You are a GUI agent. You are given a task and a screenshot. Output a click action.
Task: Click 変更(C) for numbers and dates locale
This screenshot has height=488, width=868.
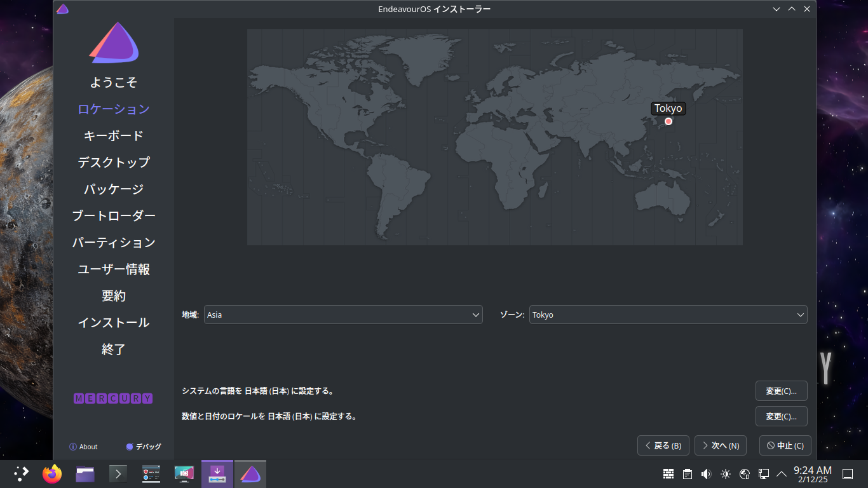tap(781, 416)
